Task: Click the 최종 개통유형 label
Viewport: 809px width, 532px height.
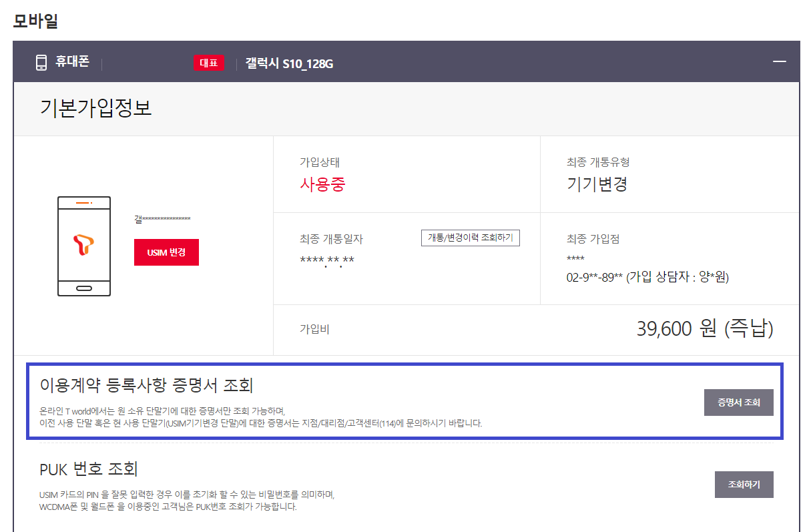Action: pyautogui.click(x=597, y=162)
